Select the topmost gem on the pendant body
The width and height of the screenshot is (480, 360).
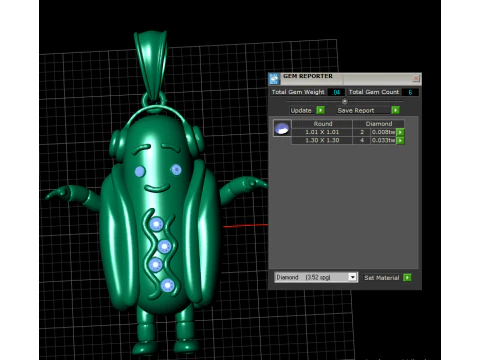pyautogui.click(x=156, y=224)
